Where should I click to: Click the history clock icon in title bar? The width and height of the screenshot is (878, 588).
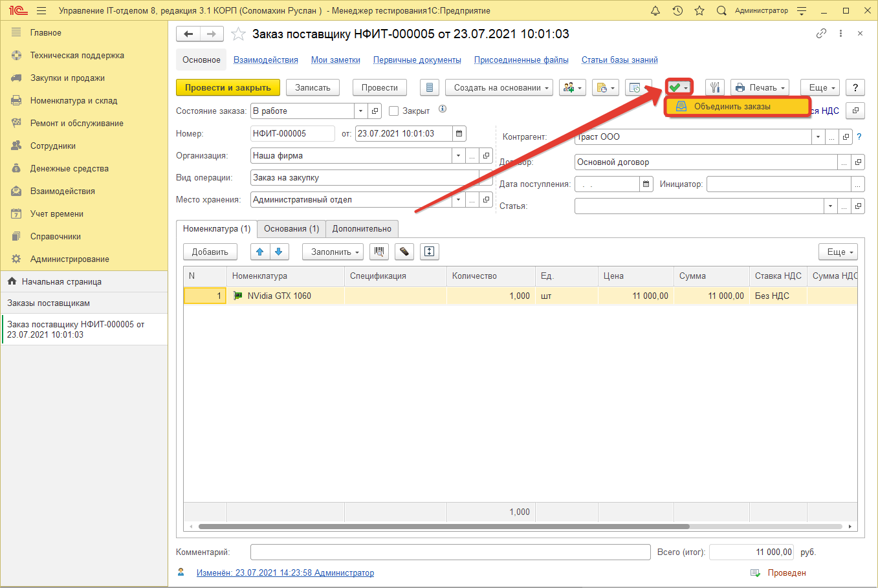pos(677,11)
